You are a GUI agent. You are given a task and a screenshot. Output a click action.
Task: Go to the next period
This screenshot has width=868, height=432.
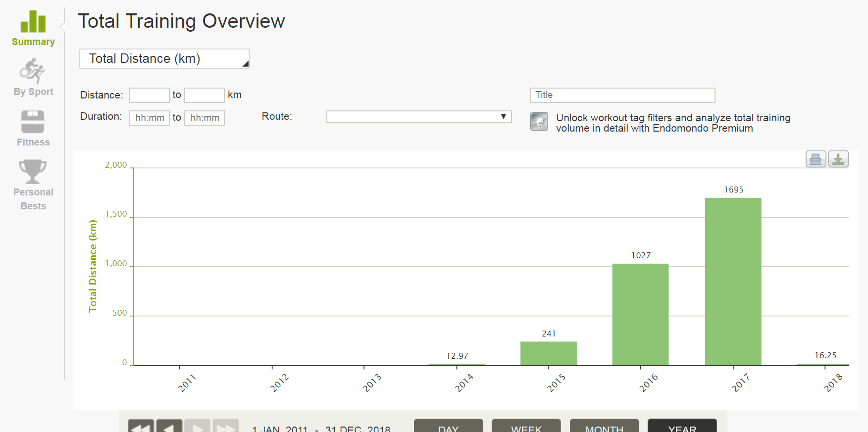tap(198, 426)
